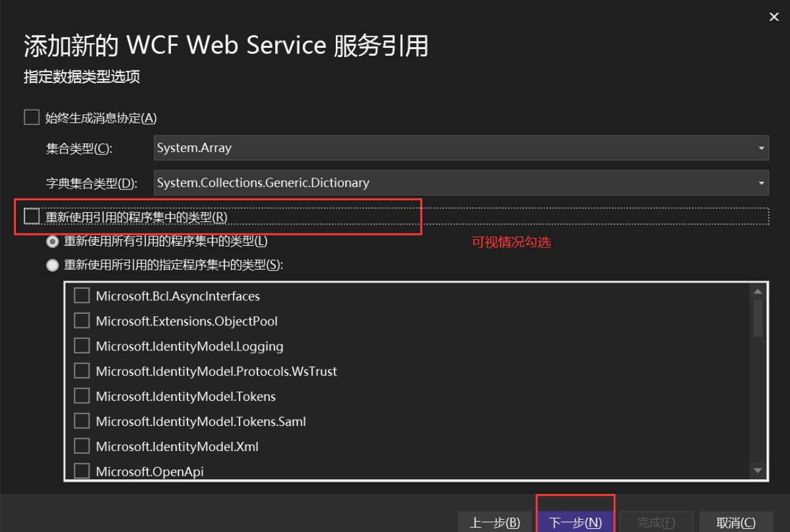The height and width of the screenshot is (532, 790).
Task: Open the 字典集合类型 dropdown
Action: coord(762,183)
